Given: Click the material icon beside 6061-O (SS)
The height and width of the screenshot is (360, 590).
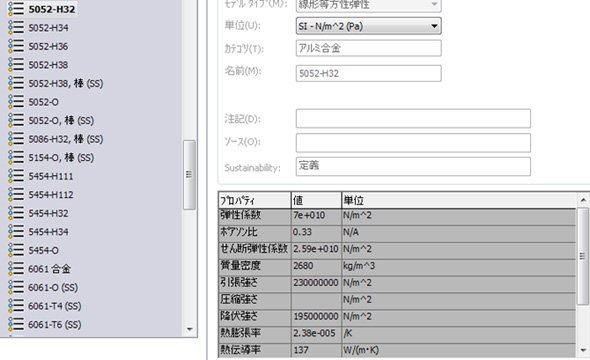Looking at the screenshot, I should [16, 287].
